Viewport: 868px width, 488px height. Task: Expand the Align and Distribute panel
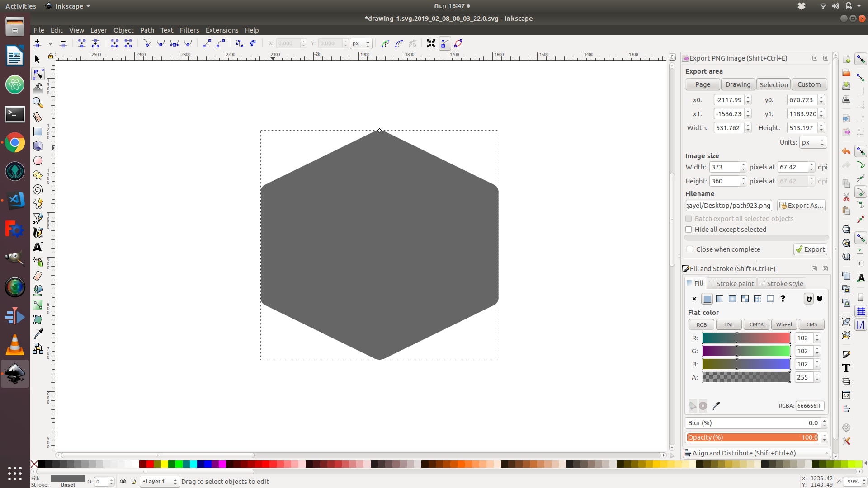(x=756, y=453)
